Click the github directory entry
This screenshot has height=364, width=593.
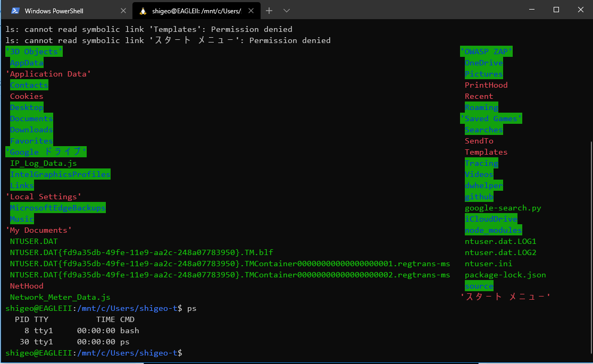tap(479, 197)
